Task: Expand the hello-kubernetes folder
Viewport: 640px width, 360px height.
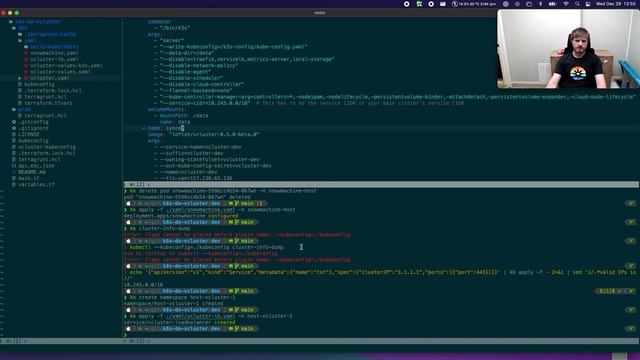Action: (x=26, y=47)
